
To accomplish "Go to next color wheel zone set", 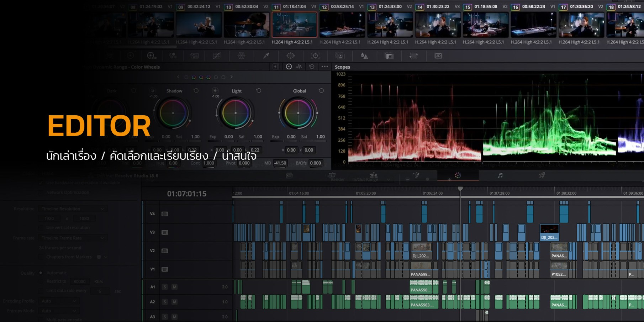I will pyautogui.click(x=232, y=77).
